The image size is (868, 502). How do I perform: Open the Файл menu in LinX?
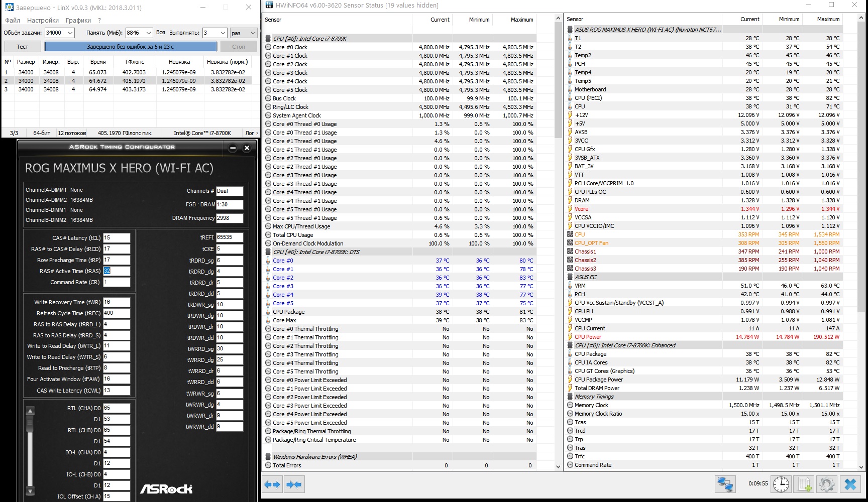13,21
